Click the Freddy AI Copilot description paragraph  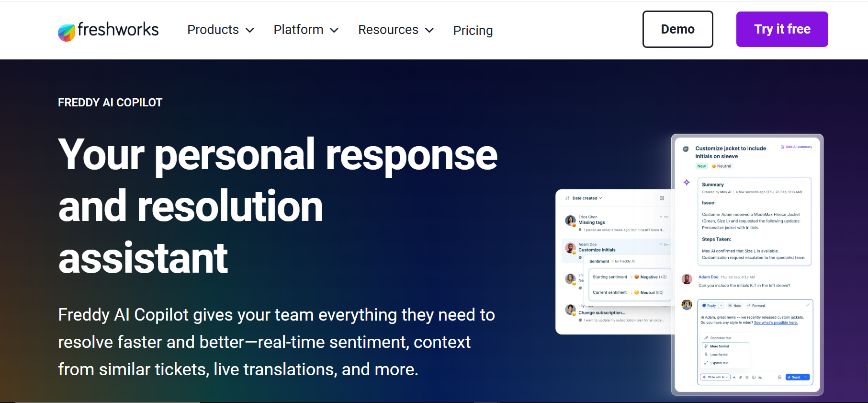click(276, 342)
